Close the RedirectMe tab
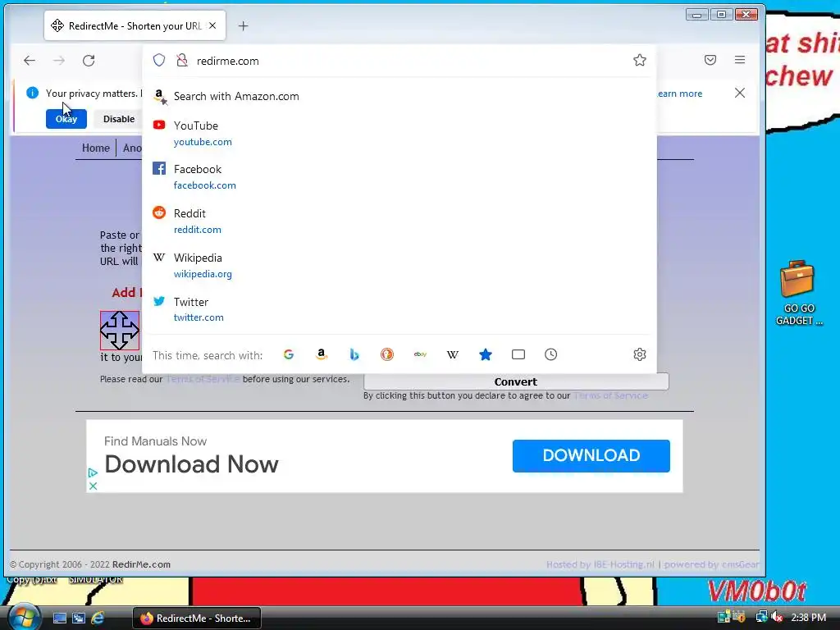Viewport: 840px width, 630px height. pyautogui.click(x=212, y=25)
